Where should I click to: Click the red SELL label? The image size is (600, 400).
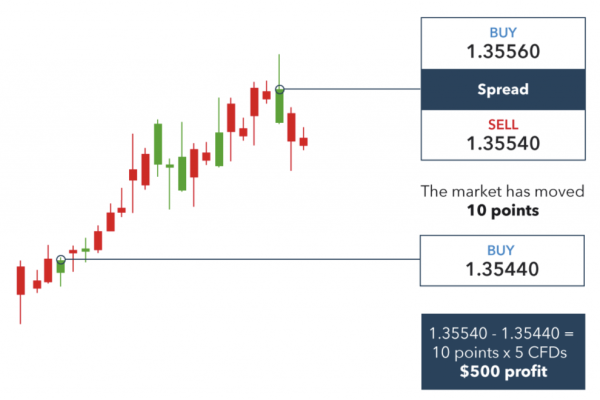(503, 124)
